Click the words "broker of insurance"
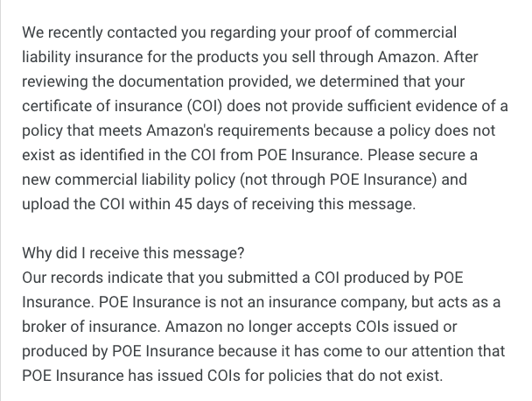 85,328
